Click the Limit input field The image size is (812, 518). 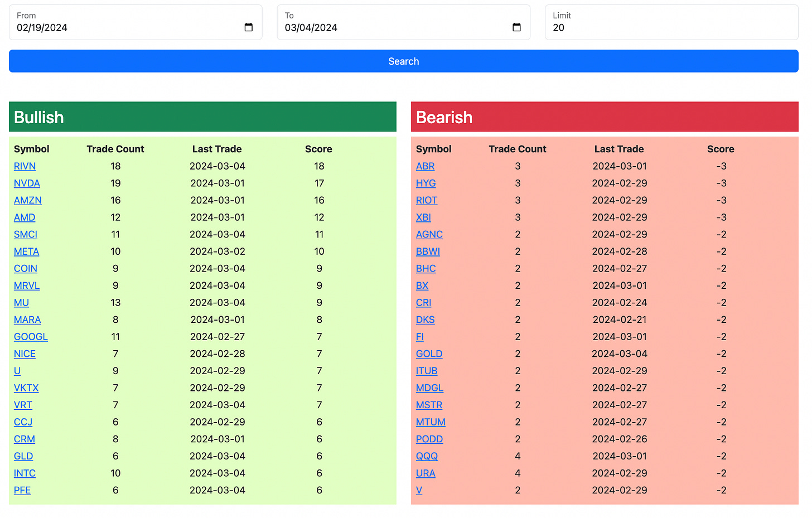[x=671, y=22]
